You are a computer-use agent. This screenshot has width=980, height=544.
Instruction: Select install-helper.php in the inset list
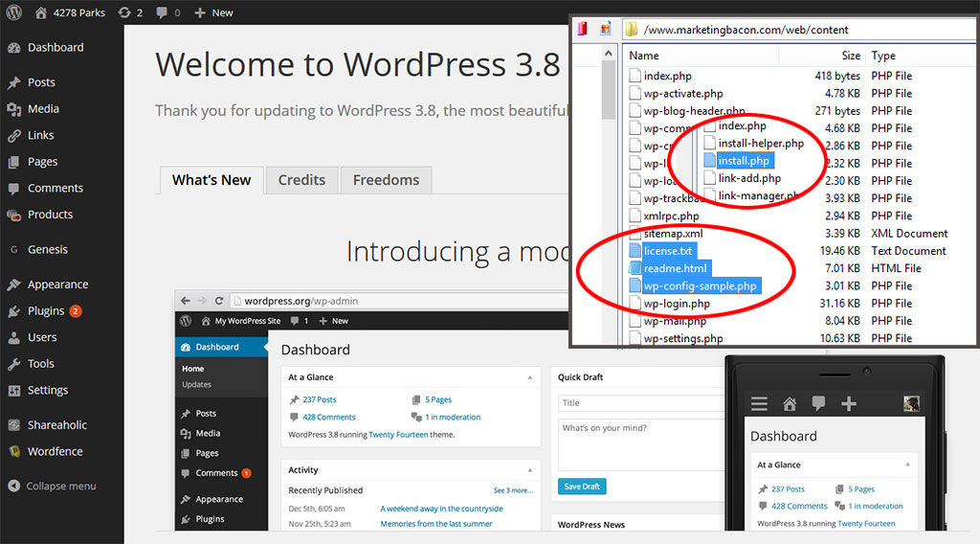(761, 144)
